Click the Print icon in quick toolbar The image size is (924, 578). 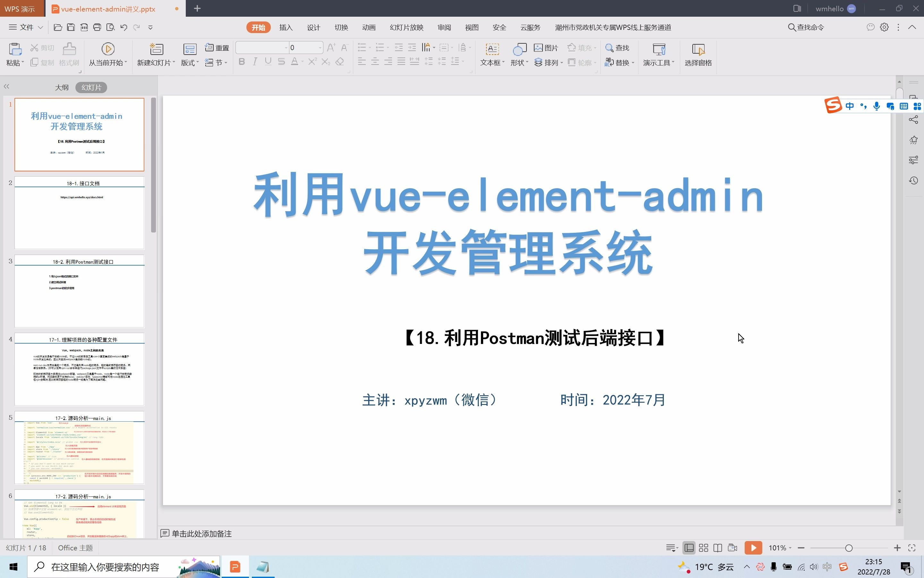(97, 27)
